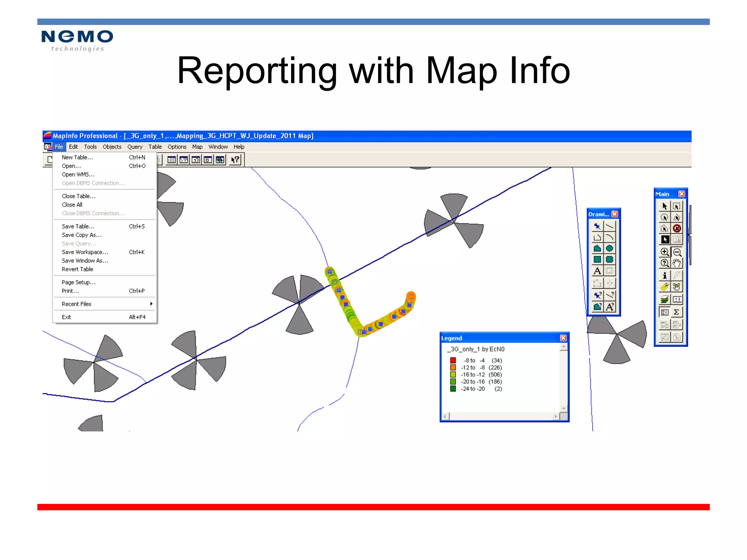Open Region Style polygon-question icon
The width and height of the screenshot is (747, 560).
pos(597,307)
